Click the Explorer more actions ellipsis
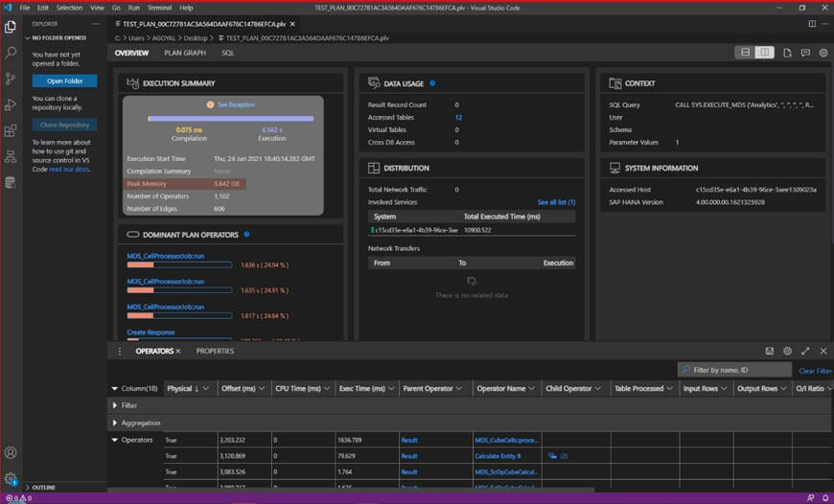Image resolution: width=834 pixels, height=504 pixels. coord(96,24)
